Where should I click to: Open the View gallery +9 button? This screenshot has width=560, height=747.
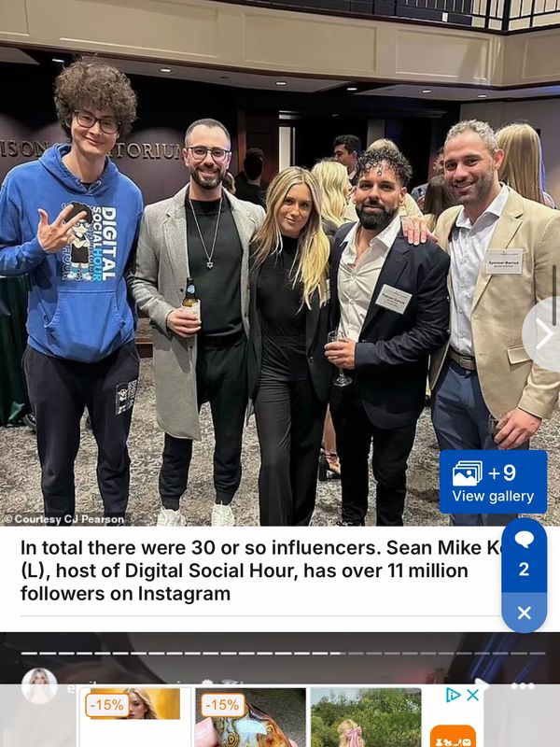pyautogui.click(x=493, y=482)
